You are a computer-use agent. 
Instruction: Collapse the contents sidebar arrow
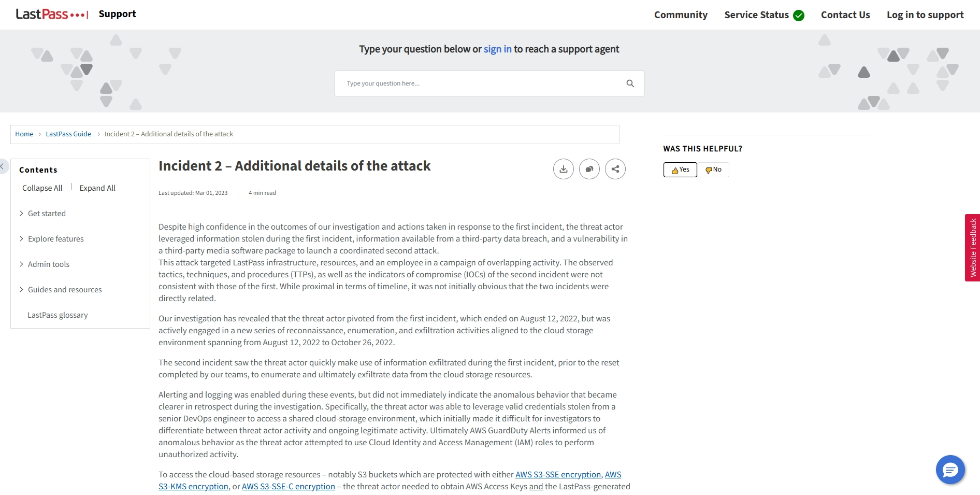(x=3, y=166)
